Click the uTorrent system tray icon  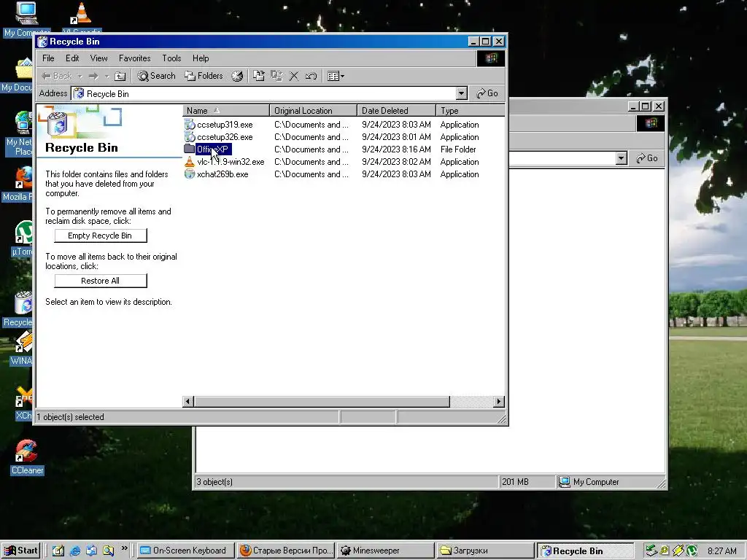(x=692, y=551)
